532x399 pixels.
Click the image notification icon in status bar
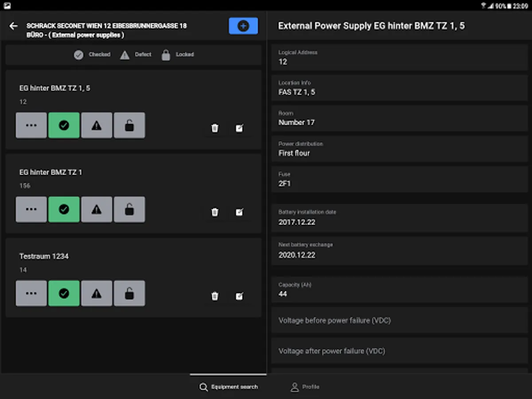point(7,6)
